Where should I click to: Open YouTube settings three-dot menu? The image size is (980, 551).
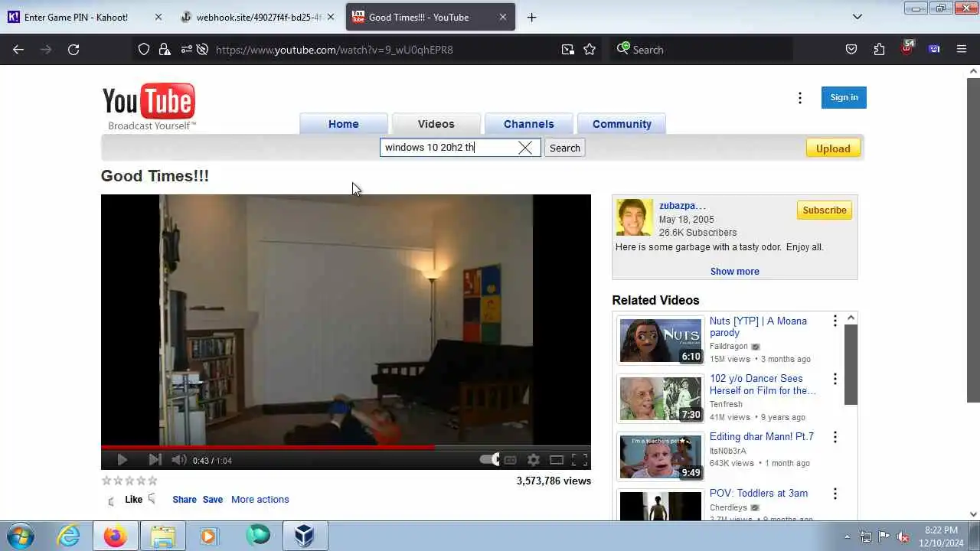(x=800, y=98)
